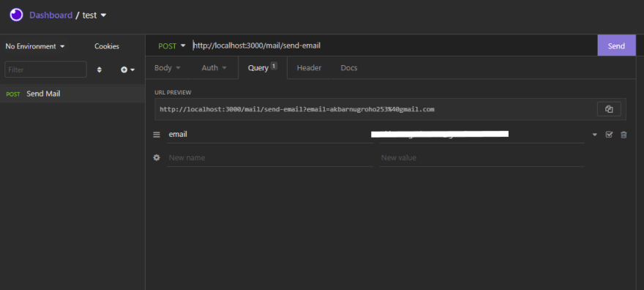644x290 pixels.
Task: Select the Send Mail request
Action: [72, 94]
